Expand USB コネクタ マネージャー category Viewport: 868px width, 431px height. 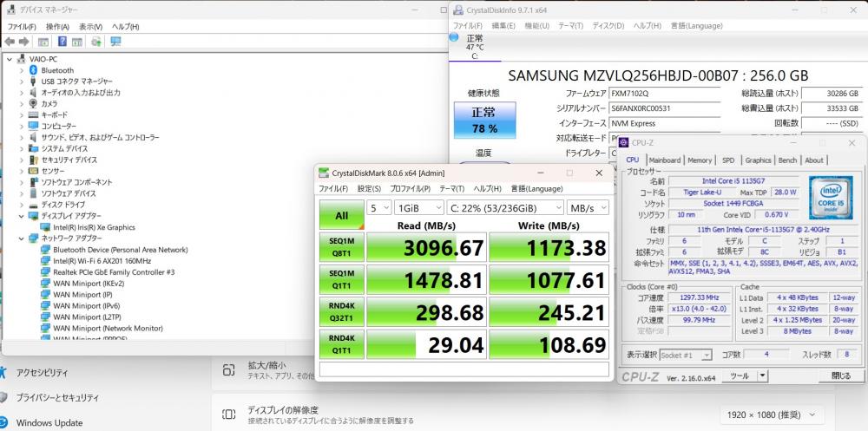point(21,82)
